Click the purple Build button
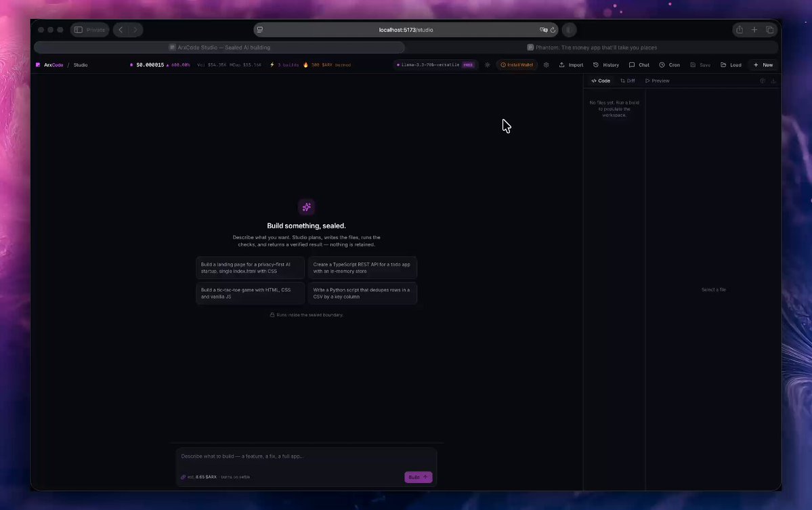The height and width of the screenshot is (510, 812). click(x=419, y=477)
